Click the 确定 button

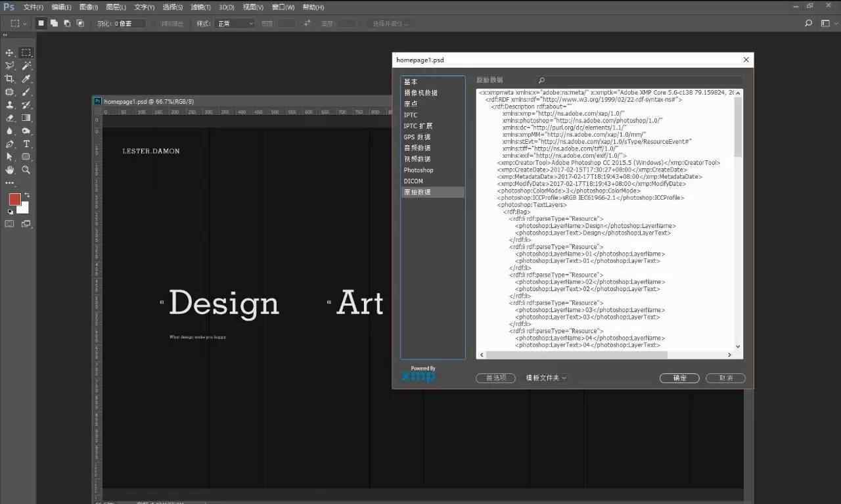click(679, 378)
